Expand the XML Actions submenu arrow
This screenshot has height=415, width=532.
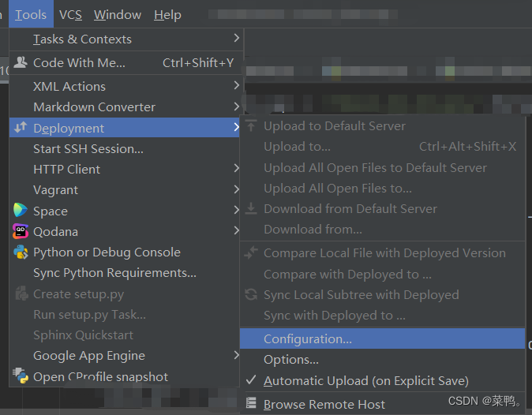pyautogui.click(x=237, y=85)
